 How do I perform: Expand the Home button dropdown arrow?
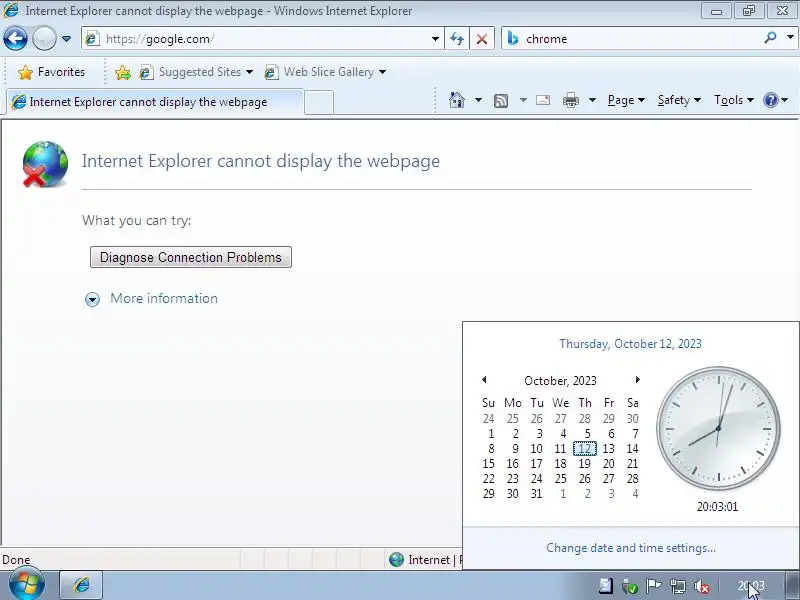tap(478, 100)
